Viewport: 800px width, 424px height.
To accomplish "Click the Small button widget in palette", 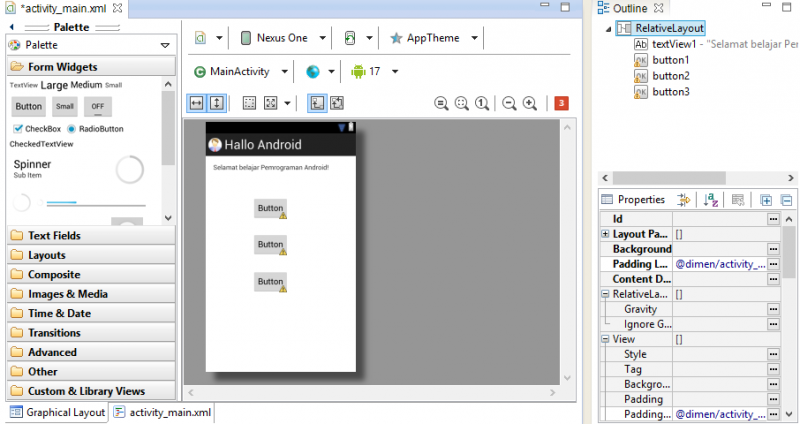I will click(65, 107).
